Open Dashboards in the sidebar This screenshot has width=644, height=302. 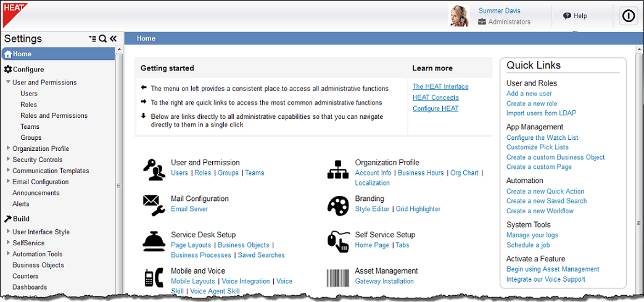point(30,287)
